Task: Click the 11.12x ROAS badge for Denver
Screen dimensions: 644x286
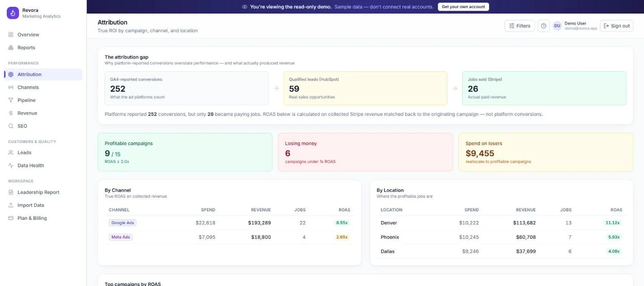Action: tap(613, 223)
